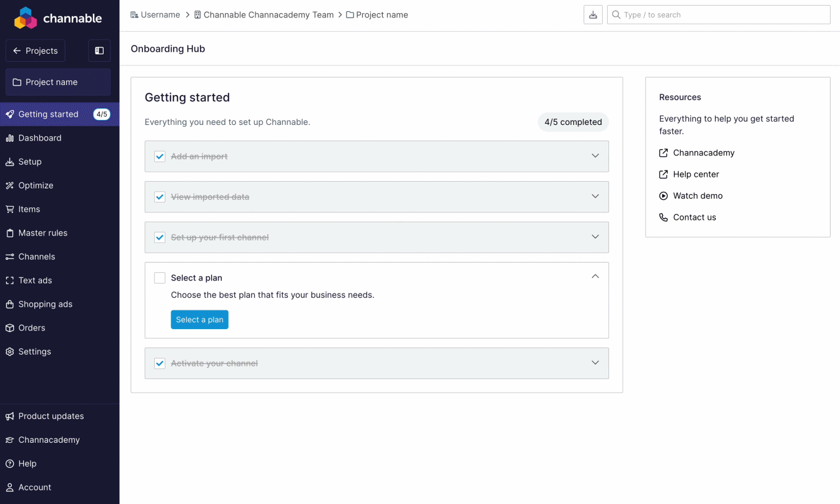Click the megaphone Product updates icon
Viewport: 840px width, 504px height.
click(x=9, y=416)
